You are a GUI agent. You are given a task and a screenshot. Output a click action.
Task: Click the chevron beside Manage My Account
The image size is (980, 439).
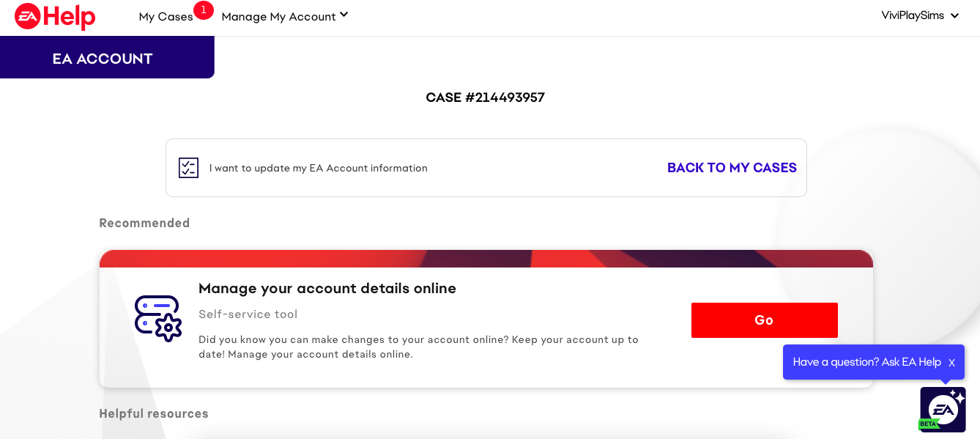pos(344,15)
